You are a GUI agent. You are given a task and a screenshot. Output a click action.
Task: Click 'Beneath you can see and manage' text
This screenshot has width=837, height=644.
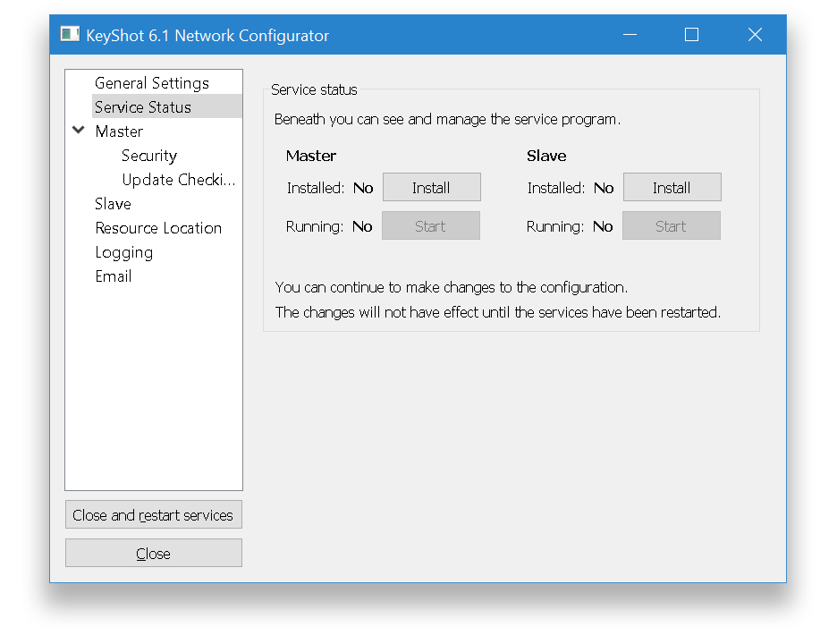click(x=447, y=119)
